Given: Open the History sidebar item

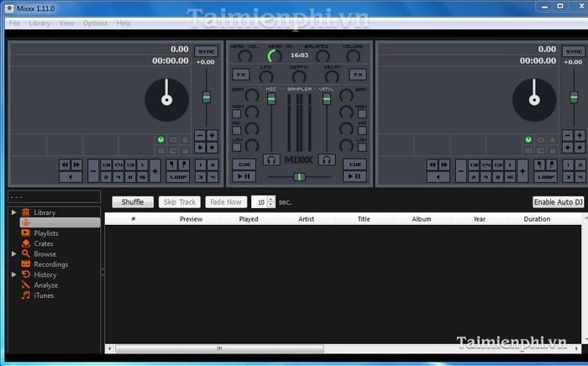Looking at the screenshot, I should [x=45, y=274].
